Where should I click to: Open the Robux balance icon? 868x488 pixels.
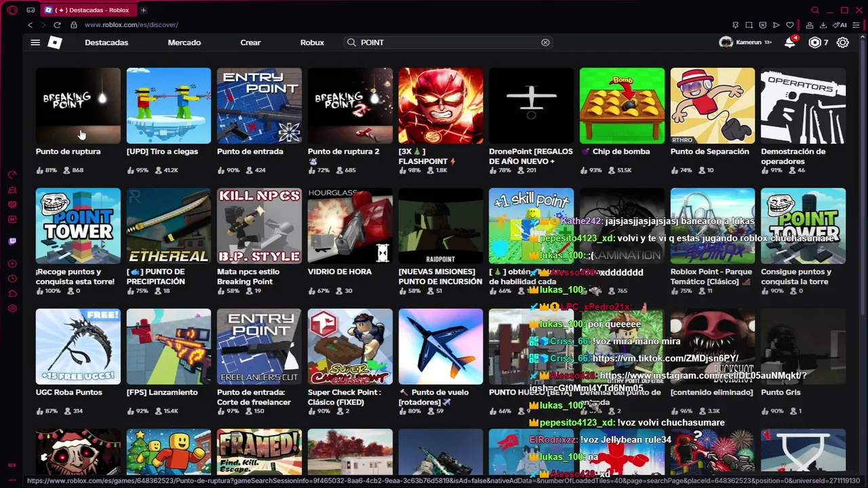[x=814, y=42]
